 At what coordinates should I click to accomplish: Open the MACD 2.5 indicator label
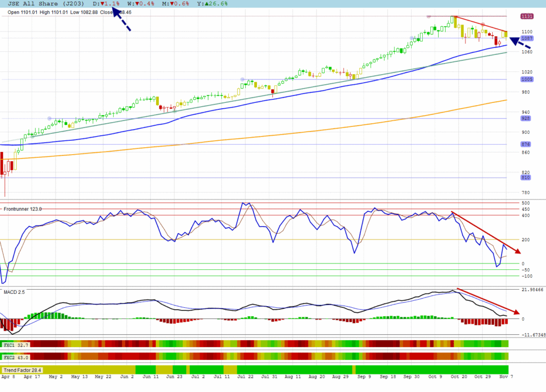point(14,292)
